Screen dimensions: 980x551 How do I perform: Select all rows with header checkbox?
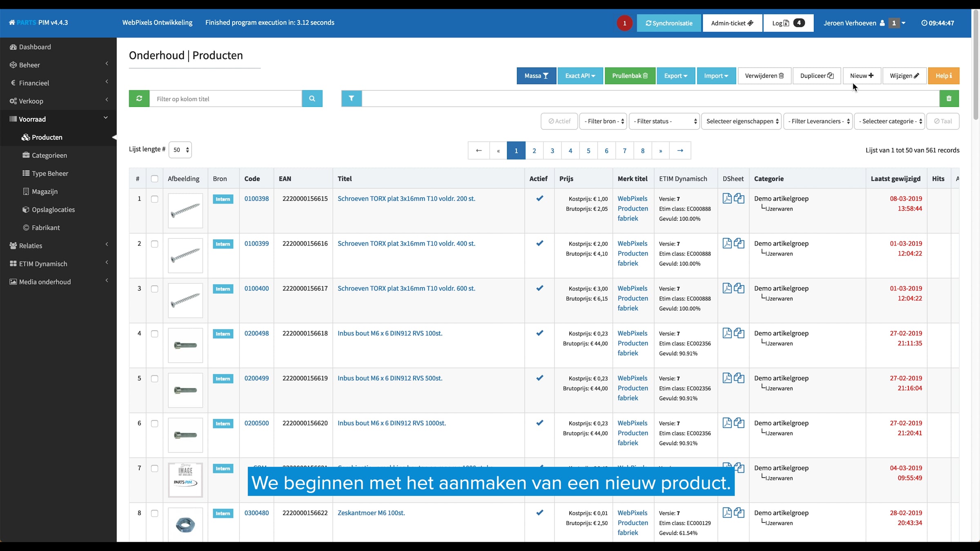coord(154,179)
